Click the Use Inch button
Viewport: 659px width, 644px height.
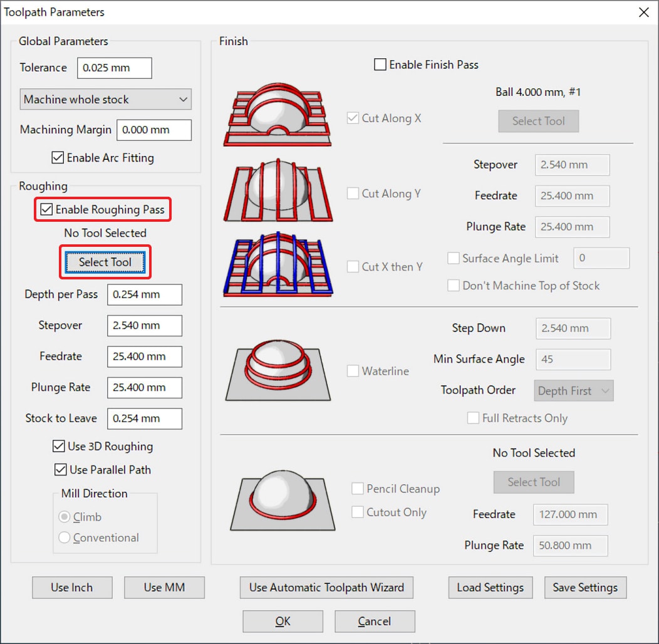click(x=72, y=588)
